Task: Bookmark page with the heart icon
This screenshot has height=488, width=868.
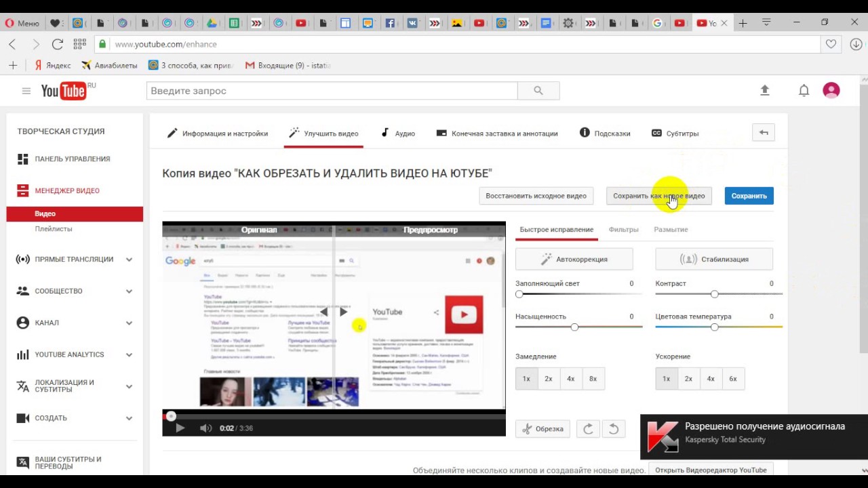Action: tap(831, 44)
